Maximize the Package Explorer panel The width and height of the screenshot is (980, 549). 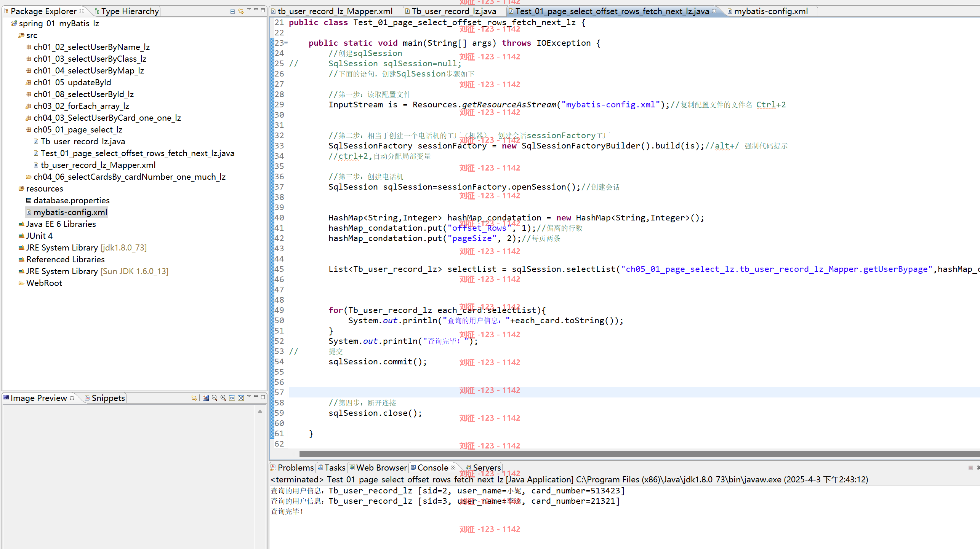(x=263, y=10)
